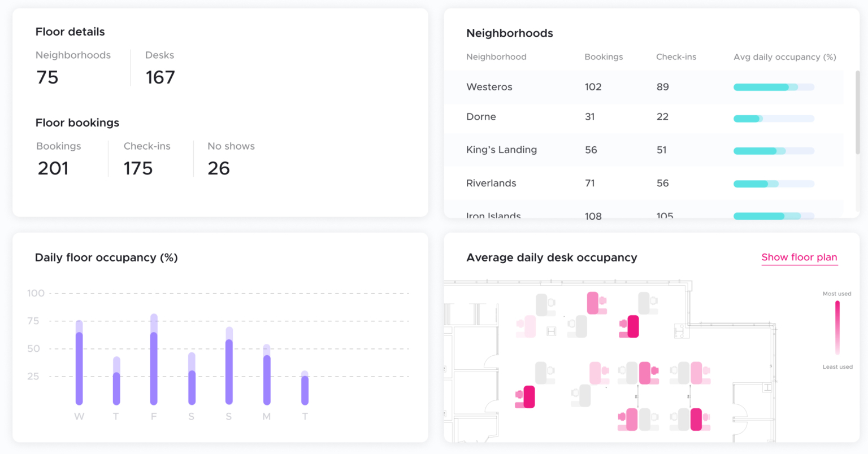Click the Westeros check-ins value 89
This screenshot has height=454, width=868.
tap(663, 87)
